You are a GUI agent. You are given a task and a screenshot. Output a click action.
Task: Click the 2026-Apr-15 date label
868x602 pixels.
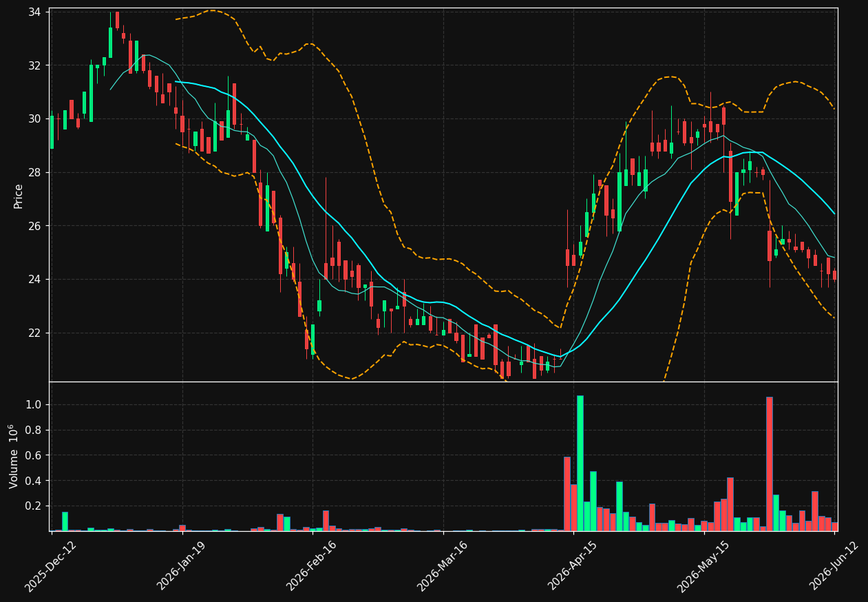(x=573, y=566)
